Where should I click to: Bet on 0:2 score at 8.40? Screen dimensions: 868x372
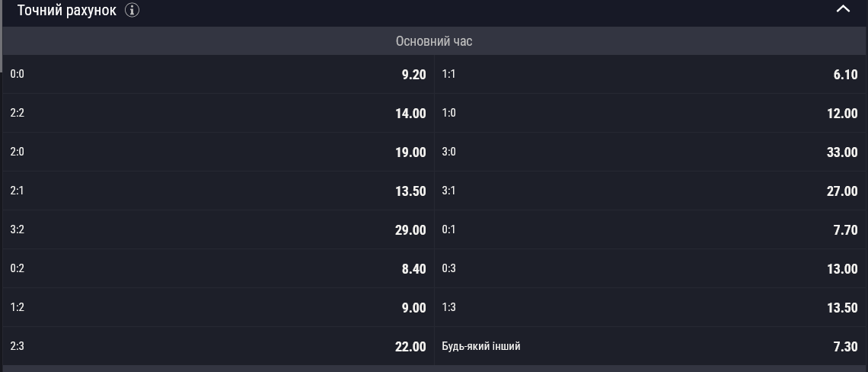[x=218, y=268]
